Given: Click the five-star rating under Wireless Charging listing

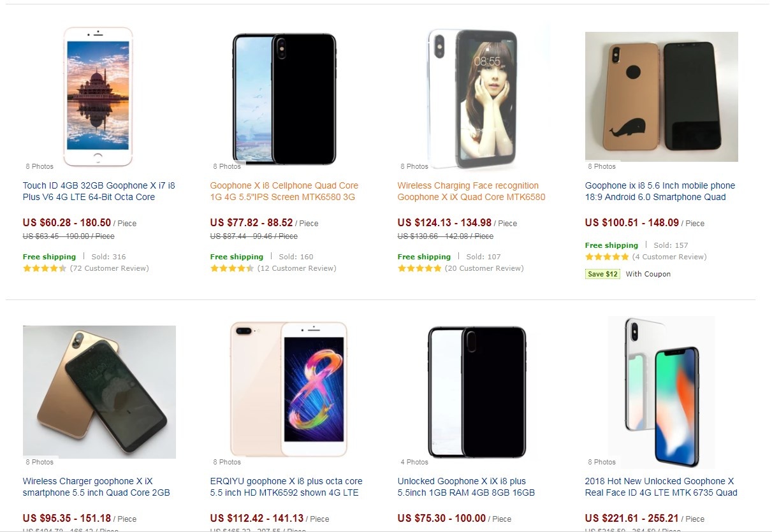Looking at the screenshot, I should (419, 268).
